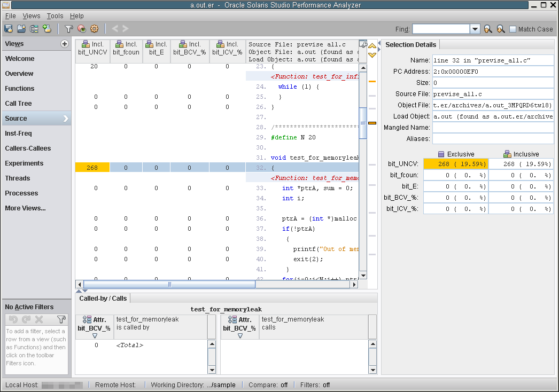Add a view with the Views plus icon

coord(65,44)
